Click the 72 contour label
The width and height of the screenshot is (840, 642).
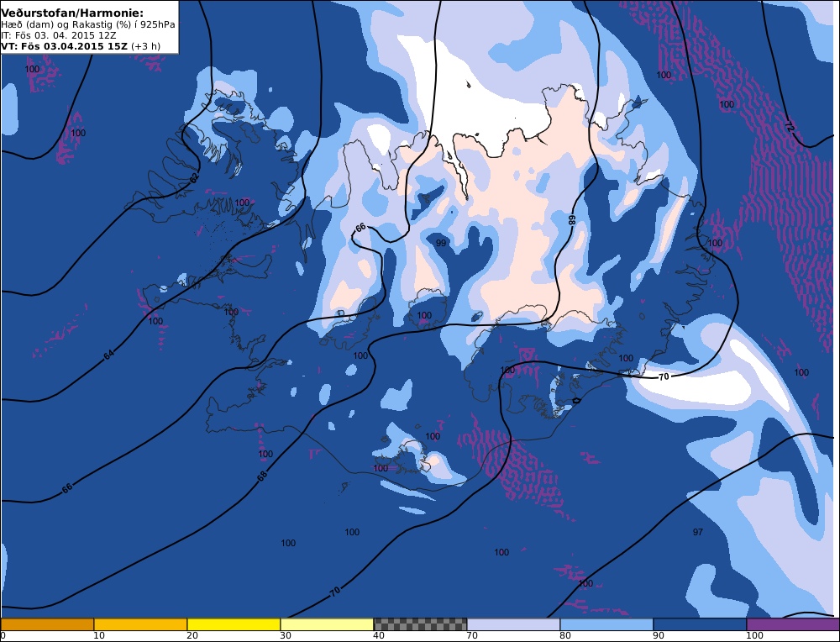[x=789, y=127]
